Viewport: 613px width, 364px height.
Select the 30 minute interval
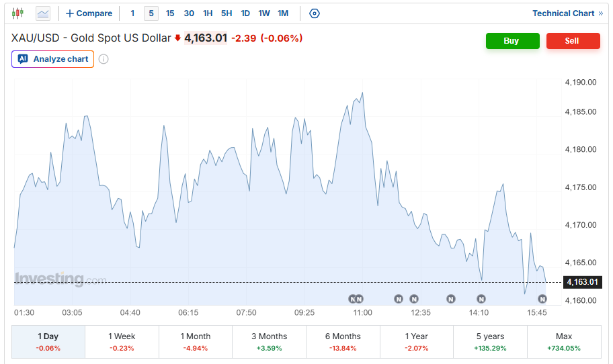click(190, 13)
